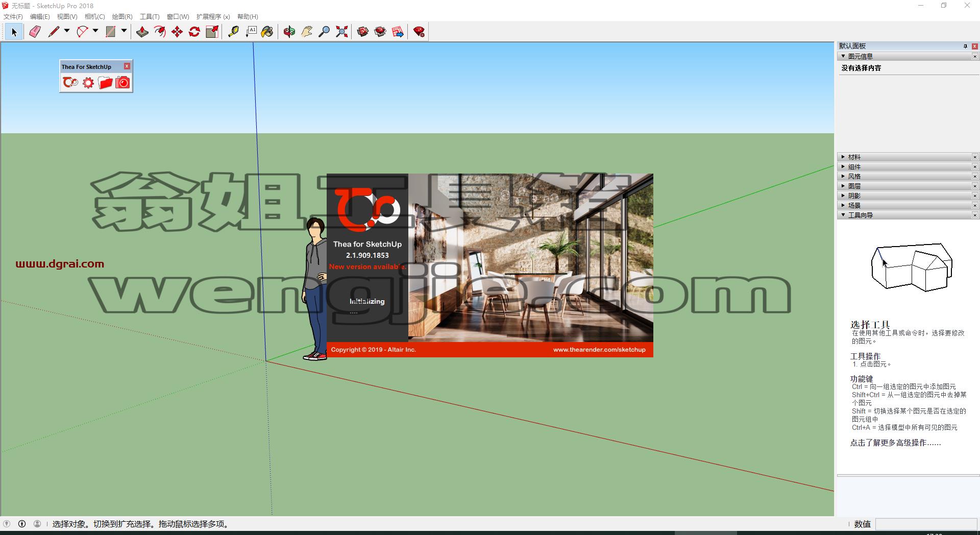Activate the Push/Pull tool

coord(142,32)
